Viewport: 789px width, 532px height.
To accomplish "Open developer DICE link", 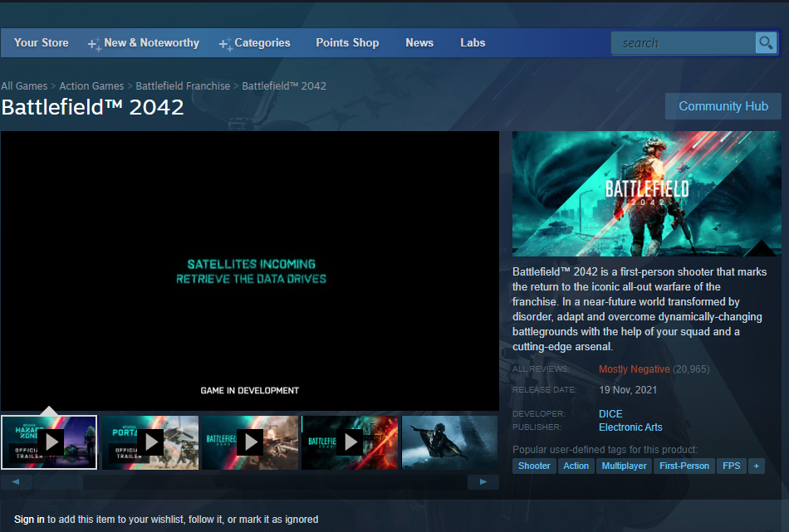I will pyautogui.click(x=610, y=414).
